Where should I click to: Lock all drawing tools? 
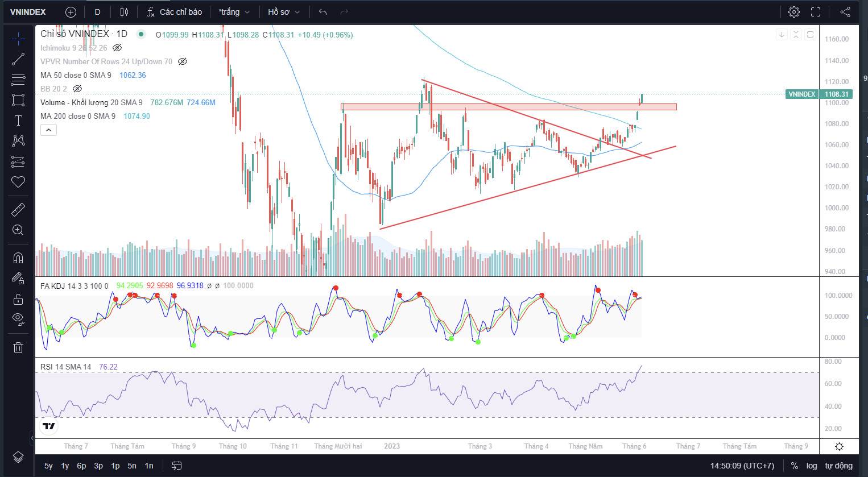point(18,299)
